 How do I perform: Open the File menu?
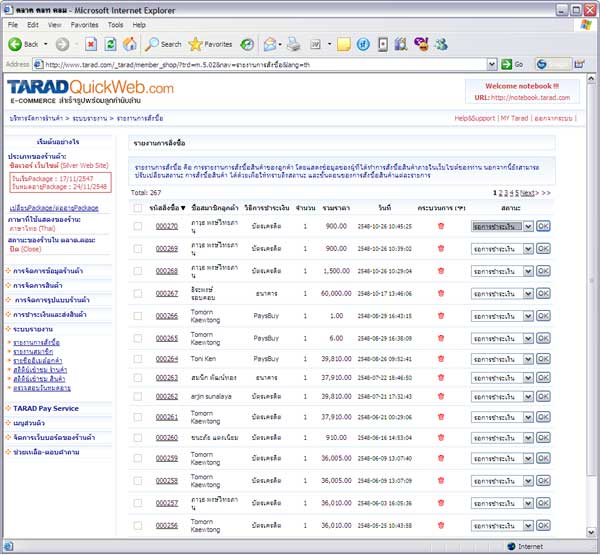pyautogui.click(x=13, y=25)
